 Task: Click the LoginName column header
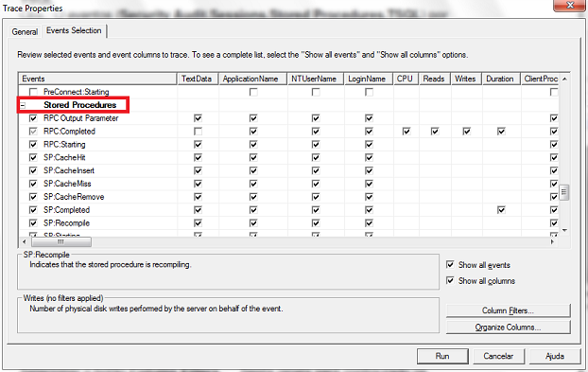368,79
